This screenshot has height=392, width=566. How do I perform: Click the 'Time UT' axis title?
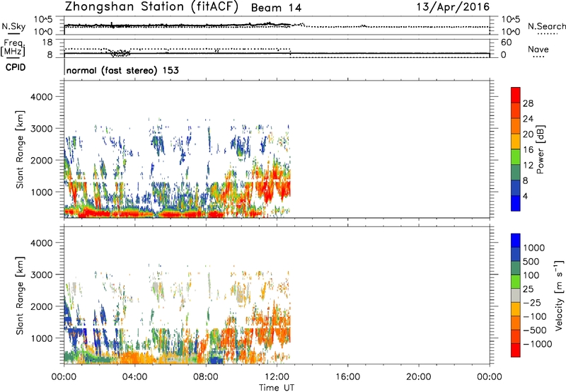(277, 388)
